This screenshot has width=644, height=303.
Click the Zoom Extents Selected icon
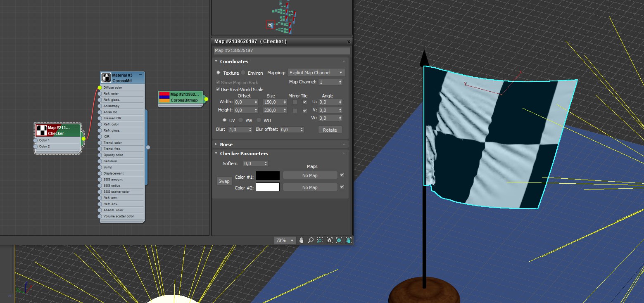click(339, 240)
